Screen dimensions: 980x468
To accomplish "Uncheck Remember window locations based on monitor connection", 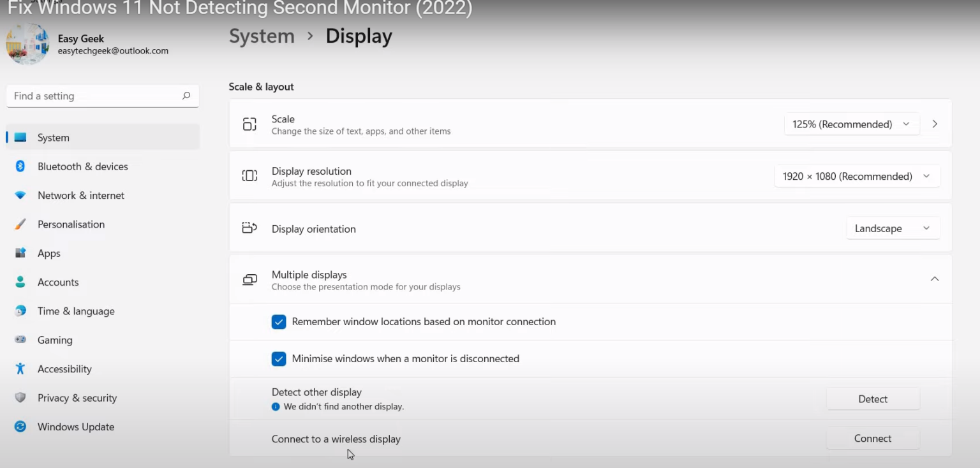I will pos(279,322).
